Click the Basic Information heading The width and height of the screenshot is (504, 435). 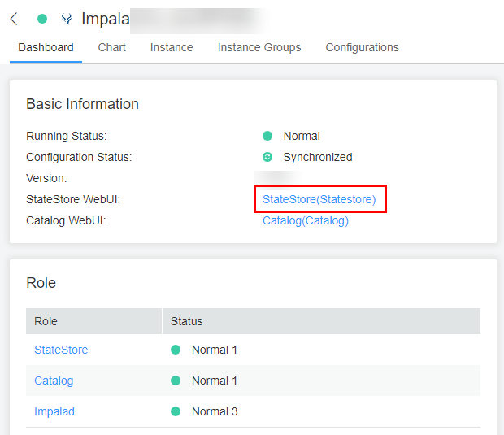[82, 104]
